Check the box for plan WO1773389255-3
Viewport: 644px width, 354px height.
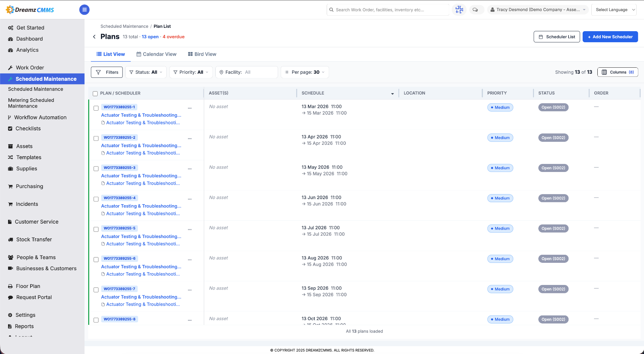96,169
